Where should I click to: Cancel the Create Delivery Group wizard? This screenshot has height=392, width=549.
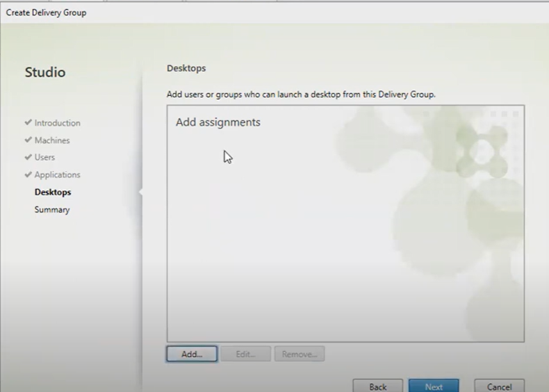(499, 386)
